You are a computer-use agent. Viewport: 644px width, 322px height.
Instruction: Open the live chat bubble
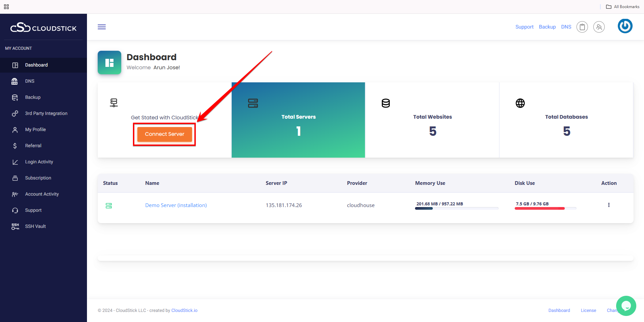tap(626, 306)
